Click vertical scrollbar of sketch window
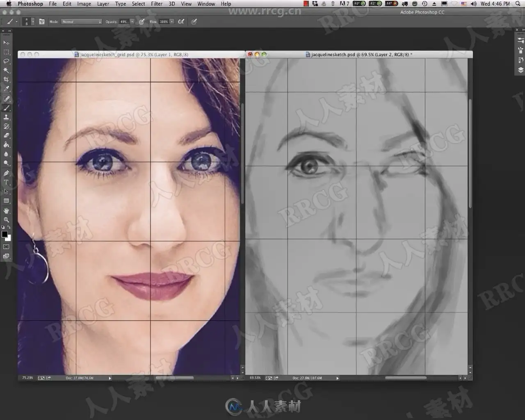The width and height of the screenshot is (525, 420). [x=470, y=153]
